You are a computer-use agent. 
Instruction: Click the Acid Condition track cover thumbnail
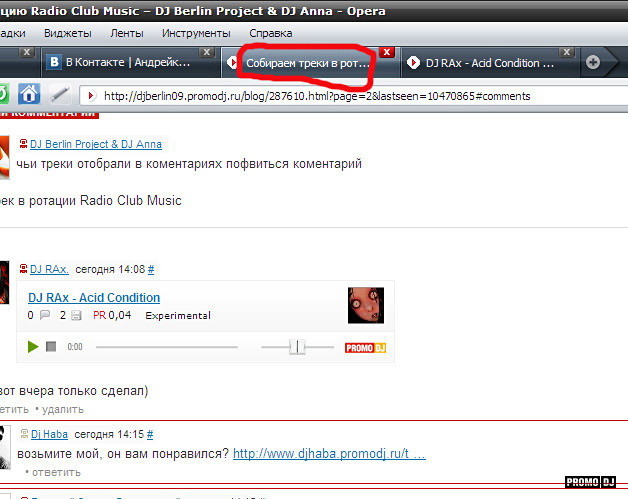(366, 305)
